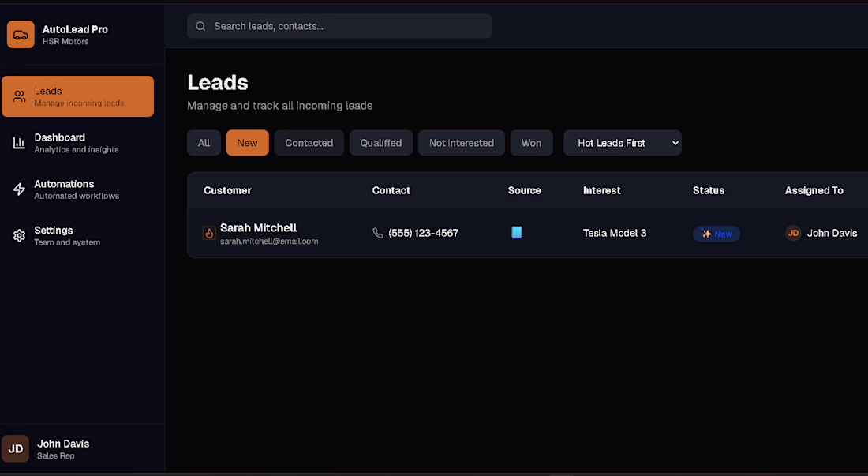Click the blue source icon in Sarah Mitchell's row
Viewport: 868px width, 476px height.
click(517, 232)
